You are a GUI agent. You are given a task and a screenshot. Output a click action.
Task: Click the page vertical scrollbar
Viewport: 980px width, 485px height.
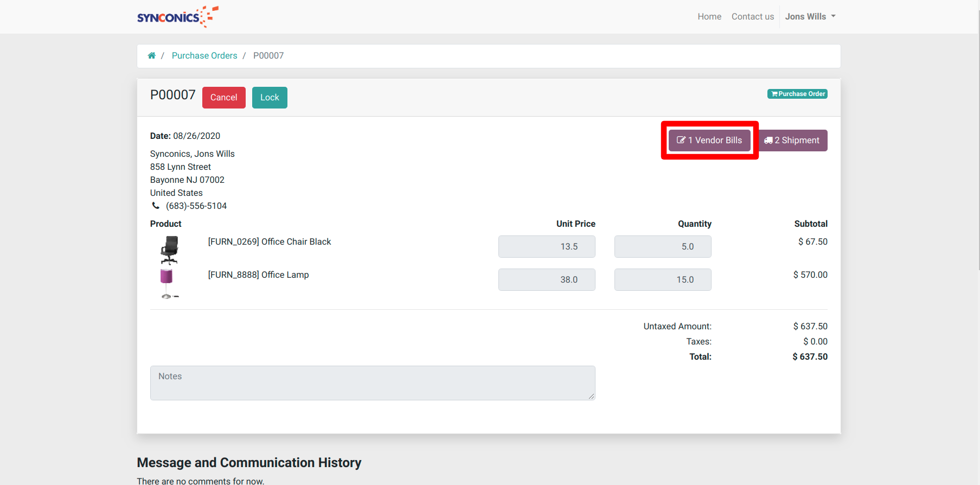pyautogui.click(x=977, y=136)
